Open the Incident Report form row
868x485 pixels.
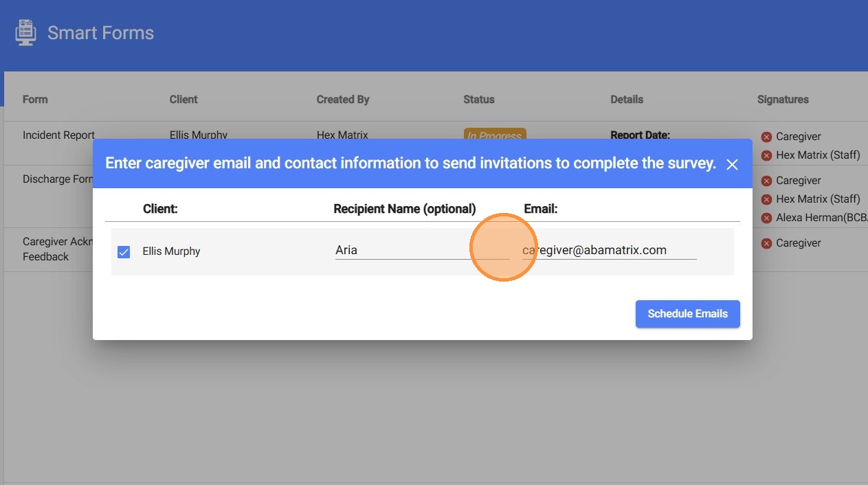[x=58, y=133]
